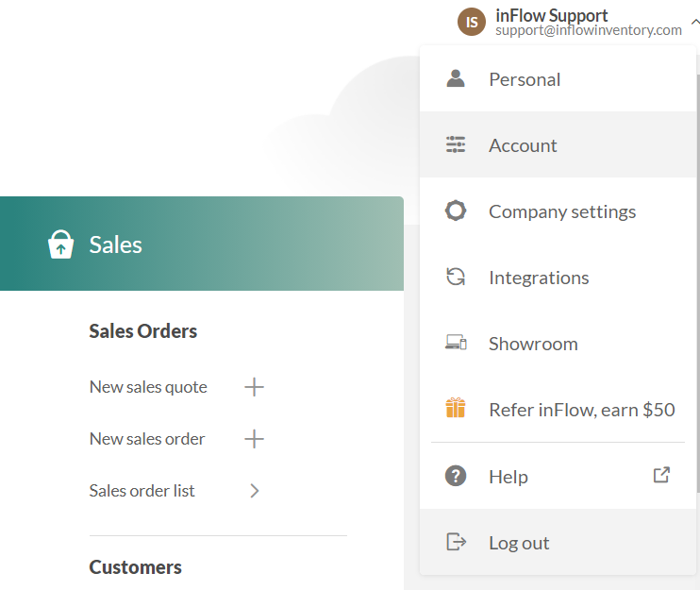
Task: Click the plus icon beside New sales quote
Action: point(254,387)
